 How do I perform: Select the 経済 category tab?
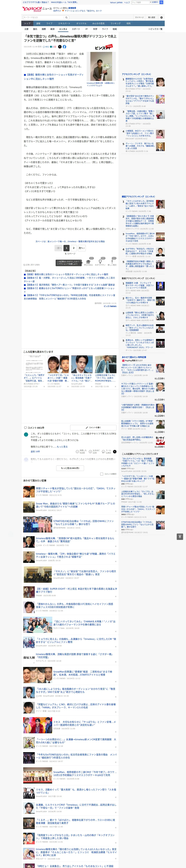click(x=52, y=29)
